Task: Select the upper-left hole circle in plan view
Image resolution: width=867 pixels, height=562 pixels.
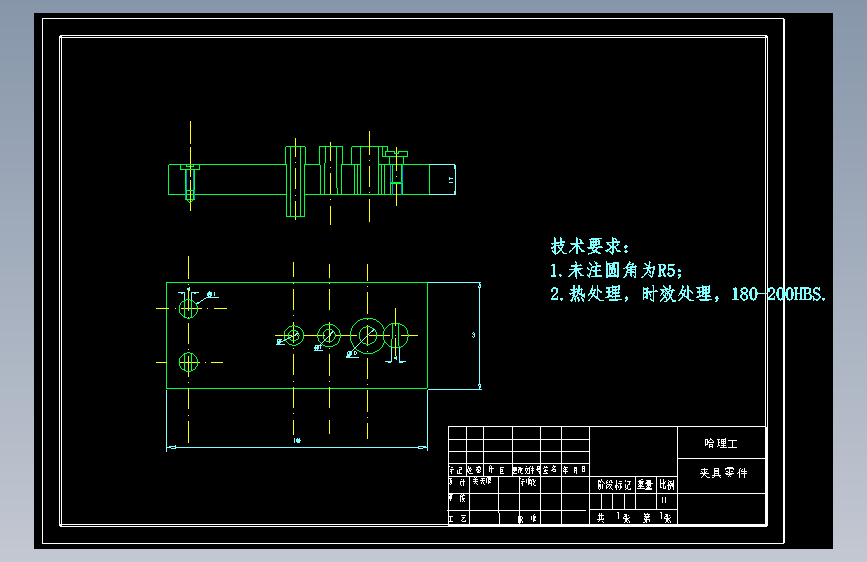Action: point(189,308)
